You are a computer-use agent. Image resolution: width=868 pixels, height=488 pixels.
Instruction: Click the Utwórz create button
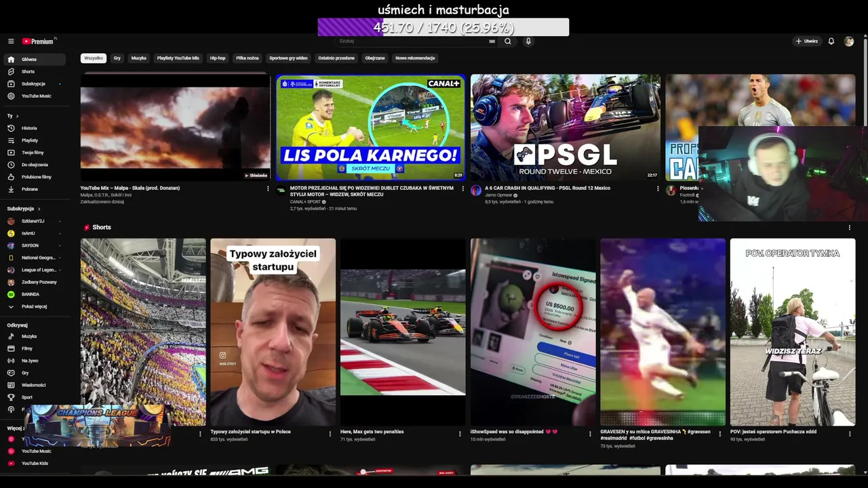[x=807, y=41]
